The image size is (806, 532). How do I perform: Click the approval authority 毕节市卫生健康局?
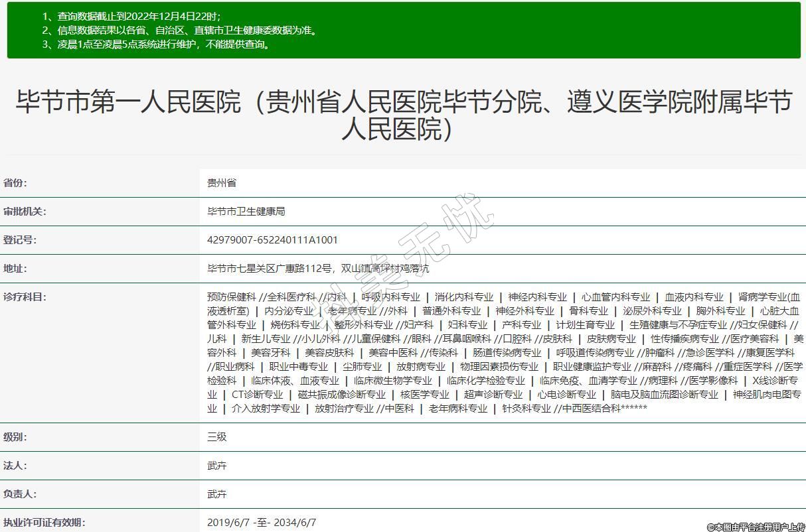click(246, 212)
